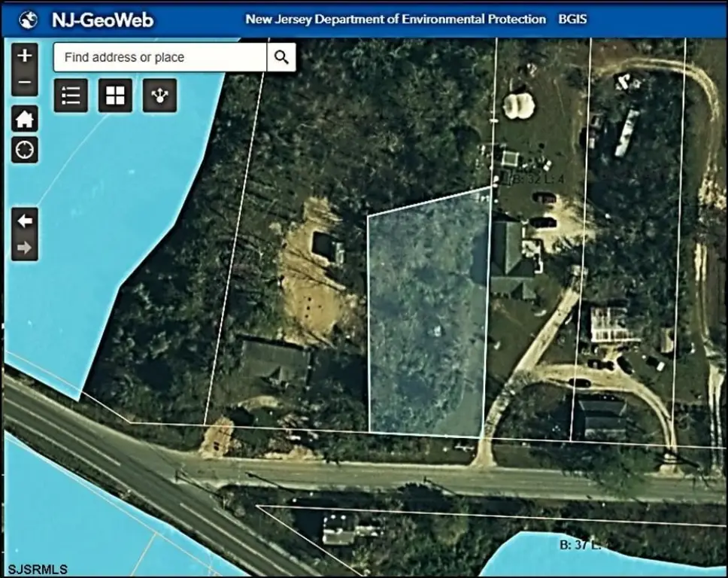Viewport: 728px width, 578px height.
Task: Zoom out with the minus button
Action: pos(25,82)
